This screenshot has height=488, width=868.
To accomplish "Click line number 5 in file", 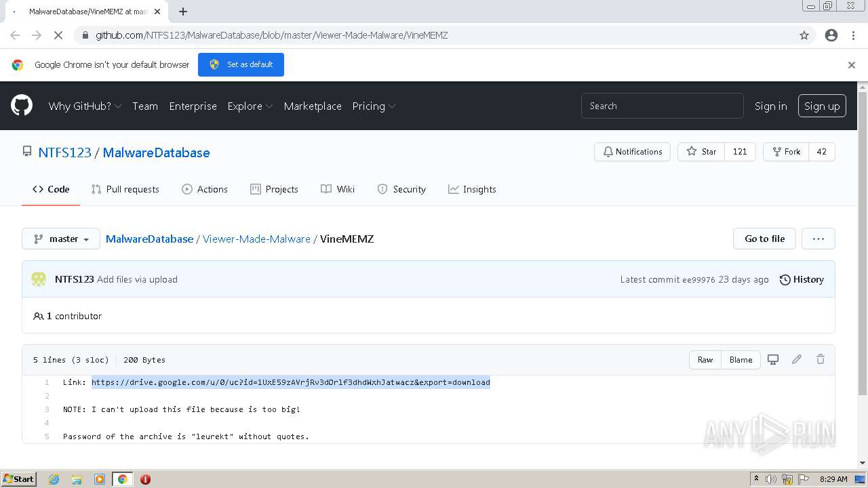I will 47,436.
